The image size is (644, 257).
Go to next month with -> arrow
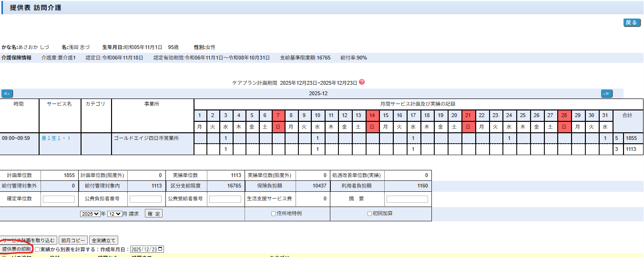pos(606,93)
